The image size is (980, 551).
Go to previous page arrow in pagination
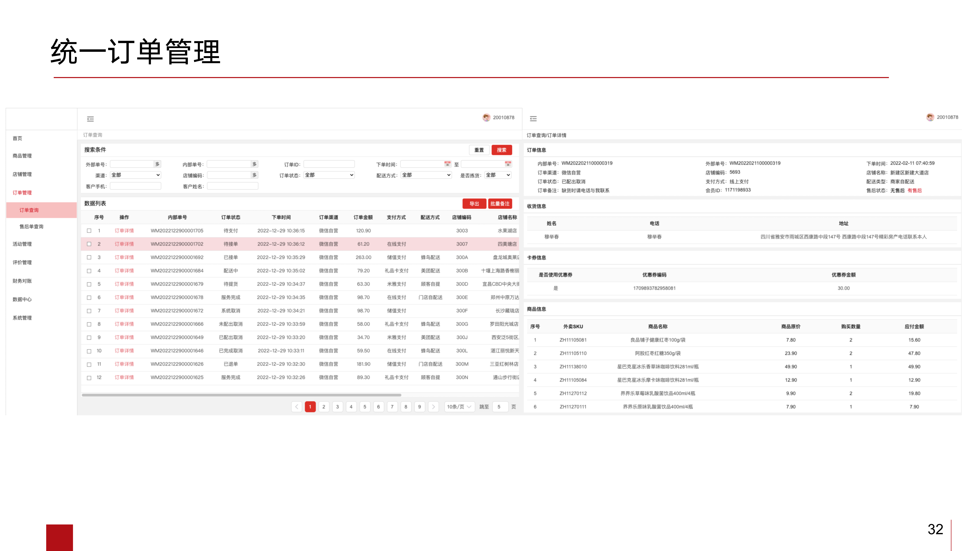click(x=297, y=407)
